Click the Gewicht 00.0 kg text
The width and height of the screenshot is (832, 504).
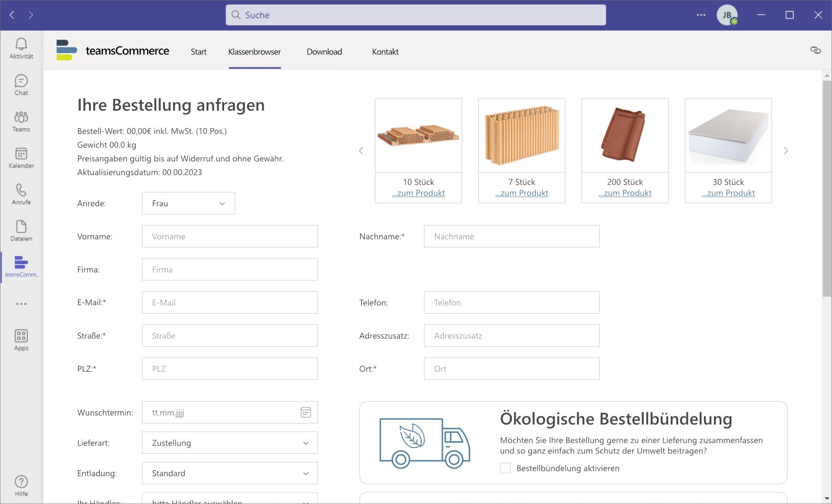pos(107,145)
